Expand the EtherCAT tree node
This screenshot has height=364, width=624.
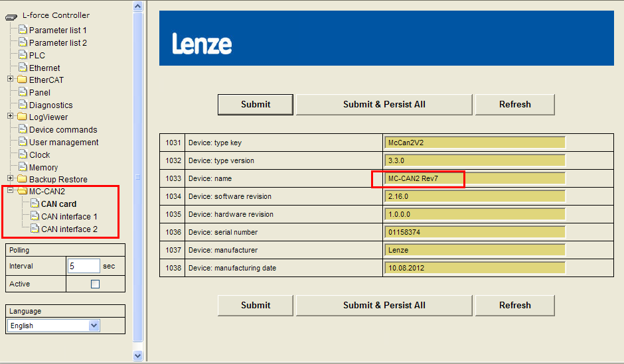[x=11, y=80]
